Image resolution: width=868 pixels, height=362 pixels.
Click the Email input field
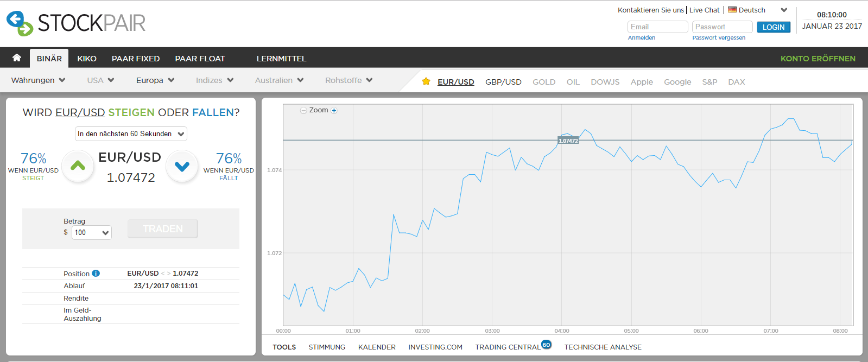click(x=658, y=27)
